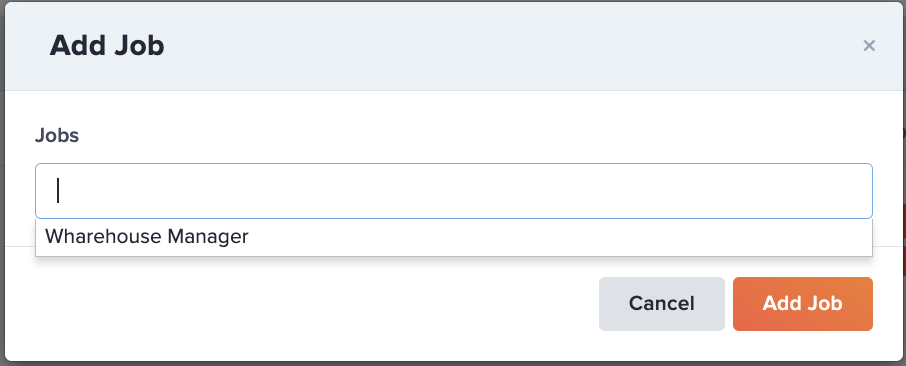Confirm with the orange Add Job button
Image resolution: width=906 pixels, height=366 pixels.
point(803,304)
